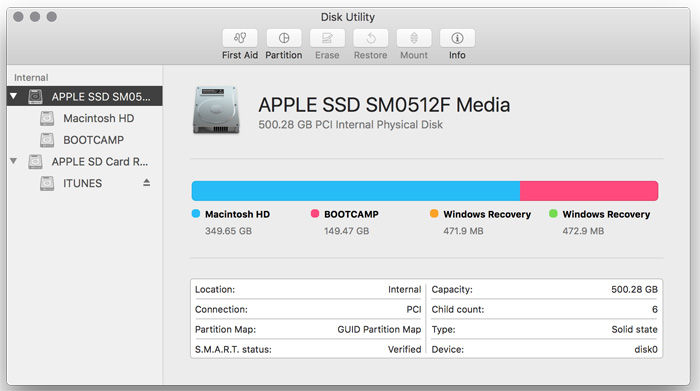The height and width of the screenshot is (391, 700).
Task: Click the Connection value PCI
Action: click(x=414, y=309)
